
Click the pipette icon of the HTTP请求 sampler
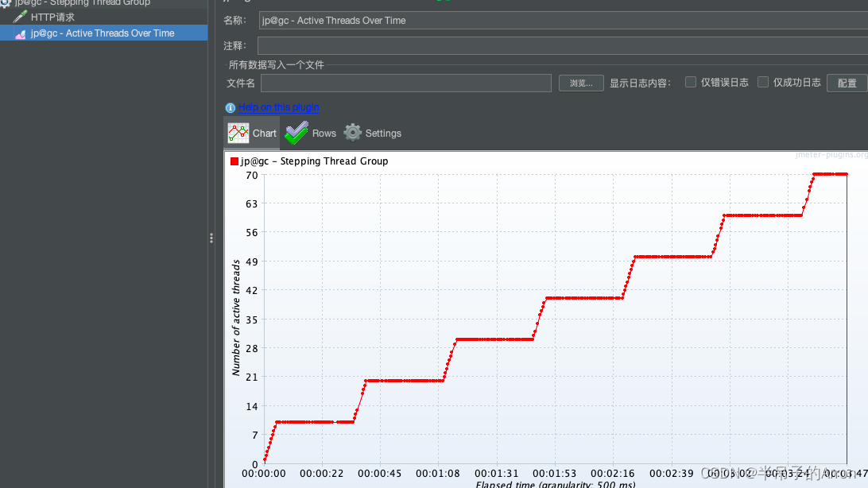click(21, 16)
